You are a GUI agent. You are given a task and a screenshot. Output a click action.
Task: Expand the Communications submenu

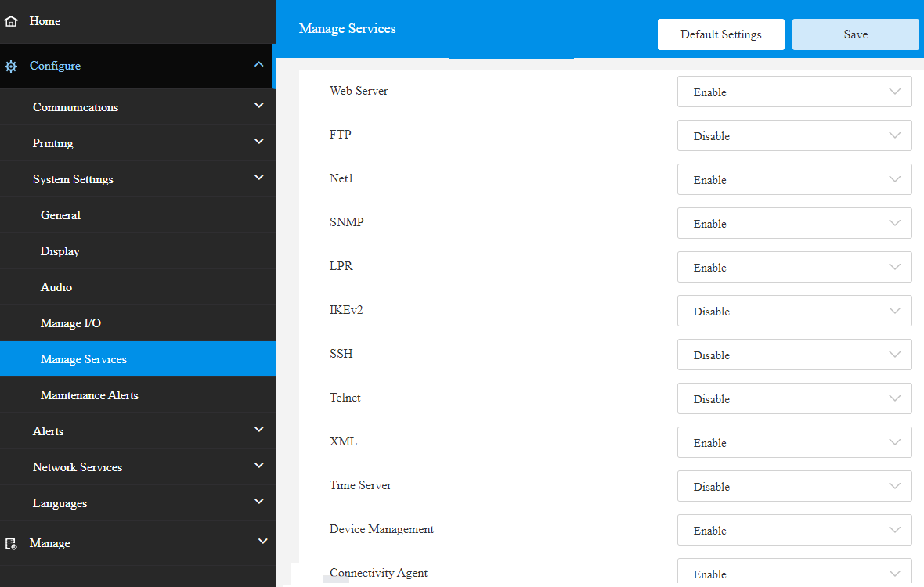pos(259,106)
